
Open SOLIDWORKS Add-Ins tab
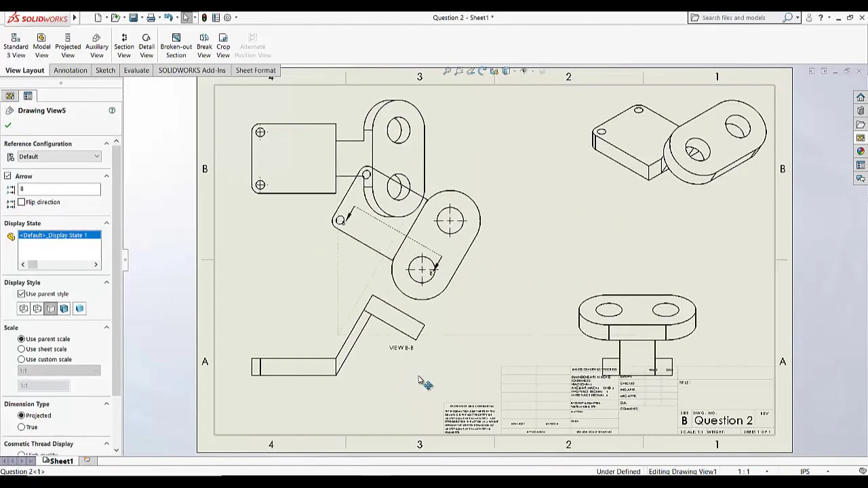192,70
